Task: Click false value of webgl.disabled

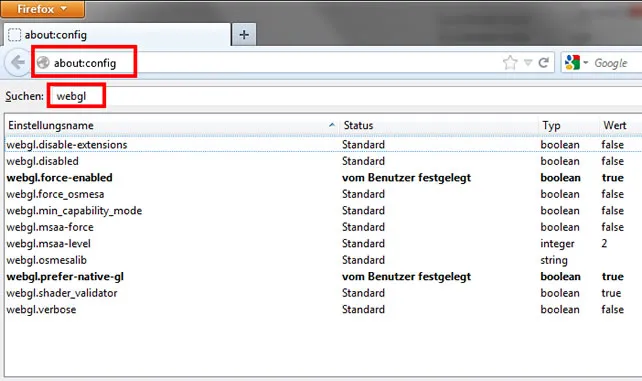Action: point(613,161)
